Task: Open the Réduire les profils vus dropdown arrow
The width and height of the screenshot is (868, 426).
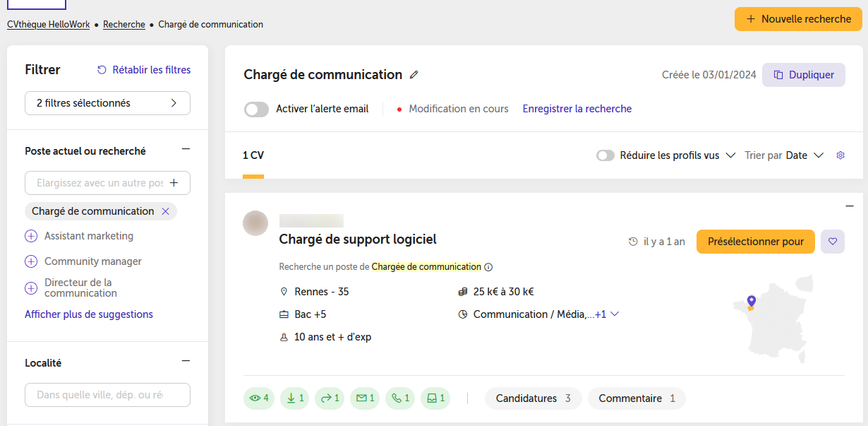Action: point(730,155)
